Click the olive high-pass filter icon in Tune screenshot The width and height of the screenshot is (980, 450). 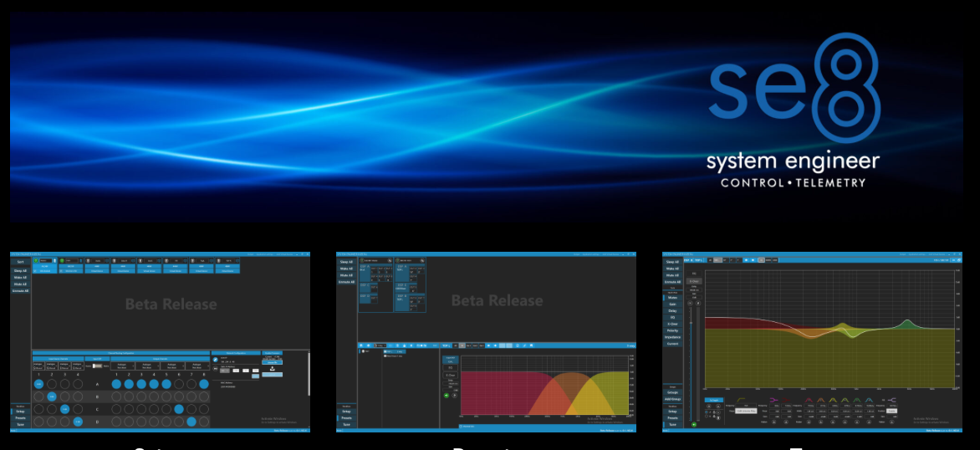tap(741, 400)
